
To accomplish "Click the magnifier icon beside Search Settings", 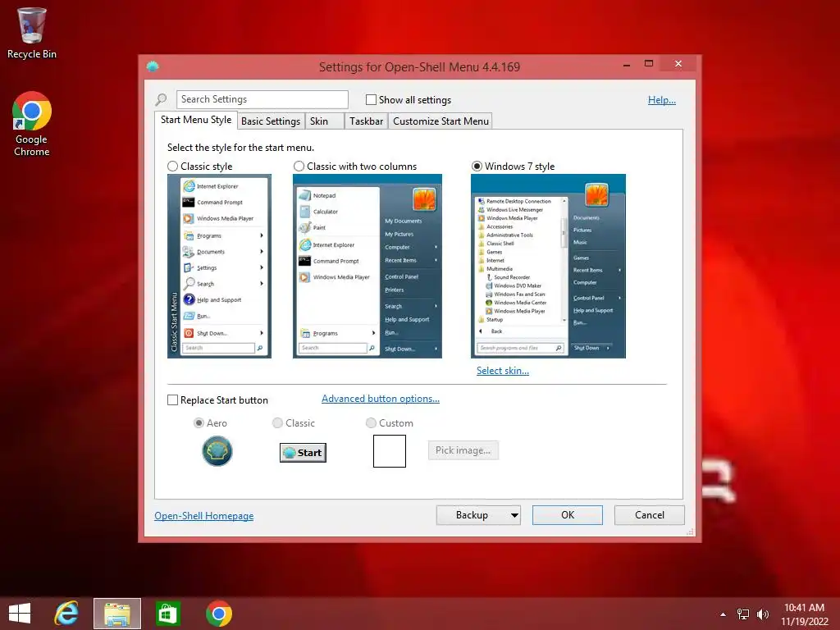I will point(161,99).
